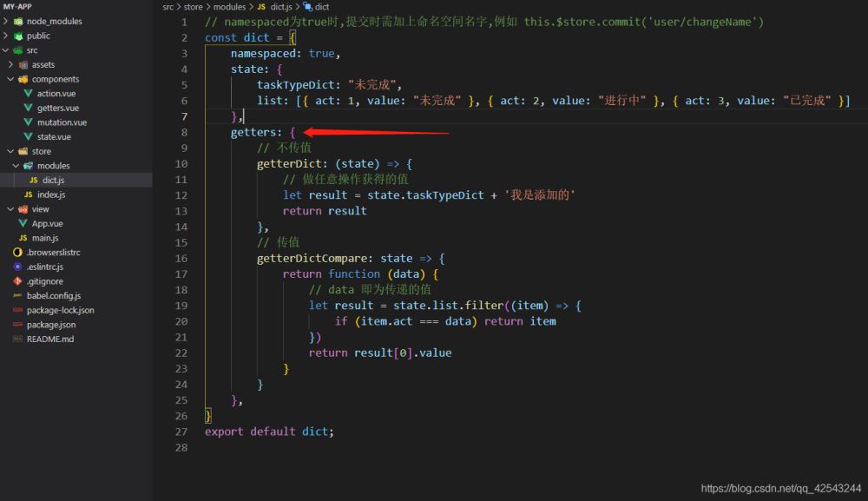Screen dimensions: 868x501
Task: Expand the assets folder
Action: click(x=11, y=65)
